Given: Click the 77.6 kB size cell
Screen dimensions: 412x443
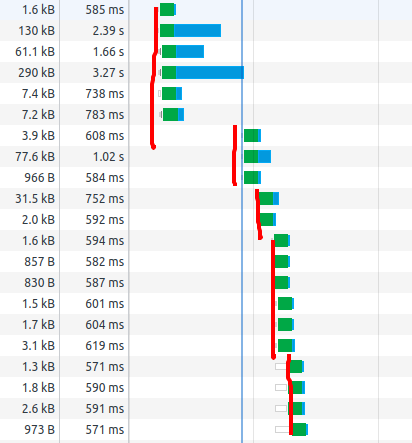Looking at the screenshot, I should pos(35,157).
